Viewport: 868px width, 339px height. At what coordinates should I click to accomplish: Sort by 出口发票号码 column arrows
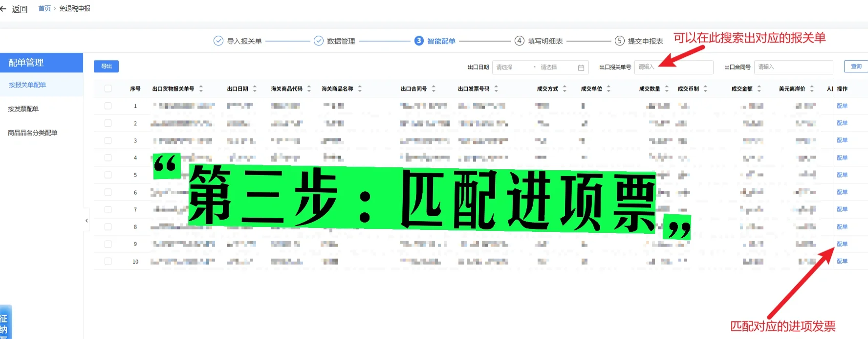tap(496, 89)
